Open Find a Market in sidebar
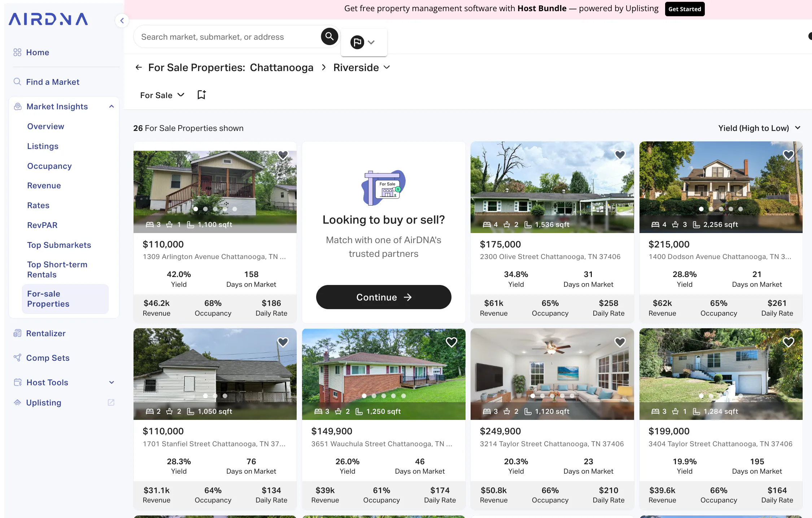This screenshot has height=518, width=812. point(53,82)
